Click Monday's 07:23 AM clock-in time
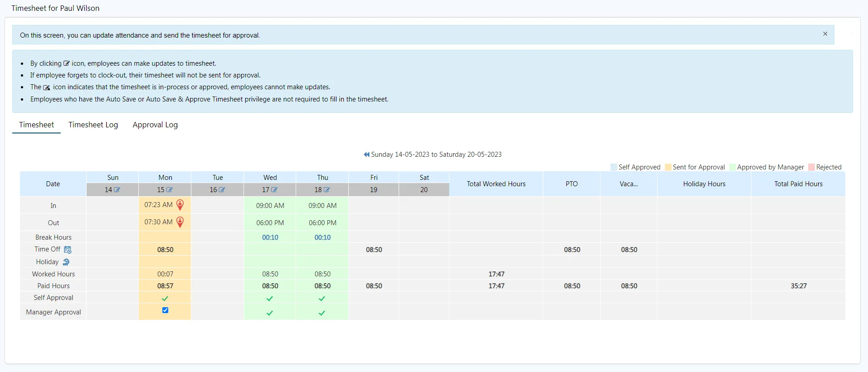The width and height of the screenshot is (868, 372). [158, 205]
